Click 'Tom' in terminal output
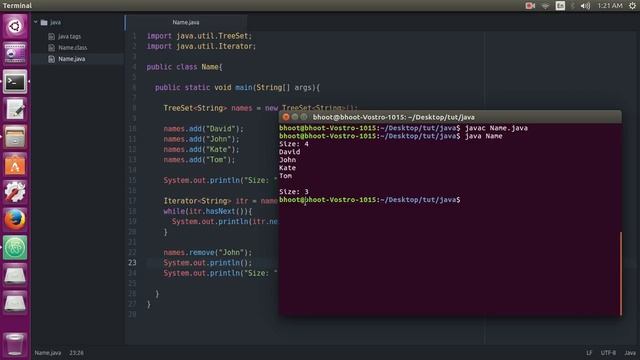Image resolution: width=640 pixels, height=360 pixels. [285, 176]
